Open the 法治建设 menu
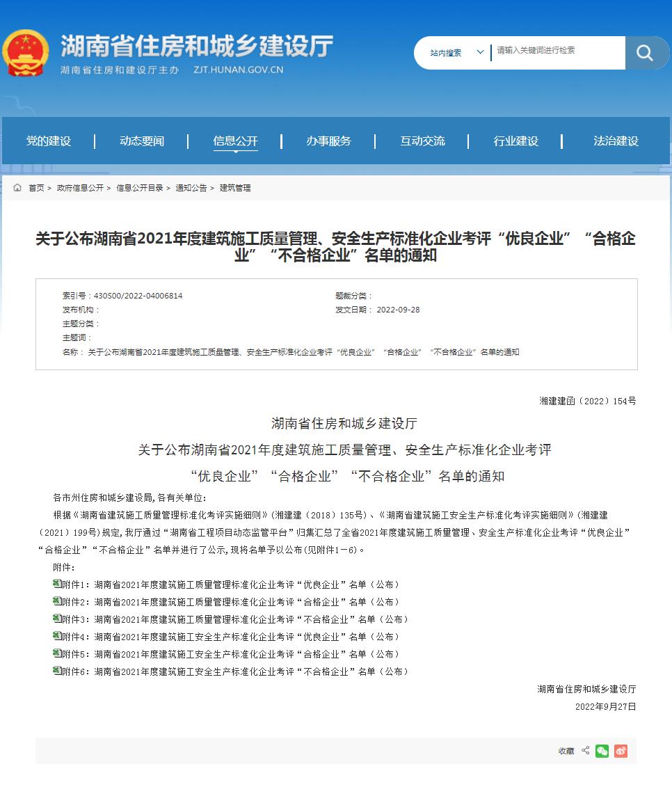672x787 pixels. coord(616,141)
